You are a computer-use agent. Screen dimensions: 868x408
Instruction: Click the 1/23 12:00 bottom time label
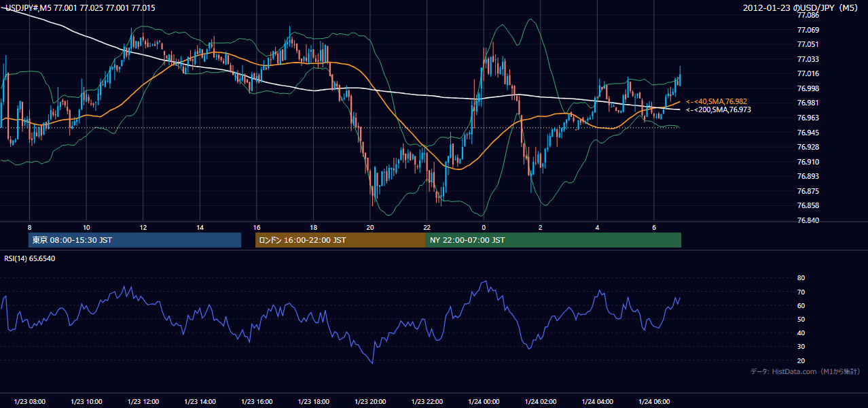pos(143,402)
